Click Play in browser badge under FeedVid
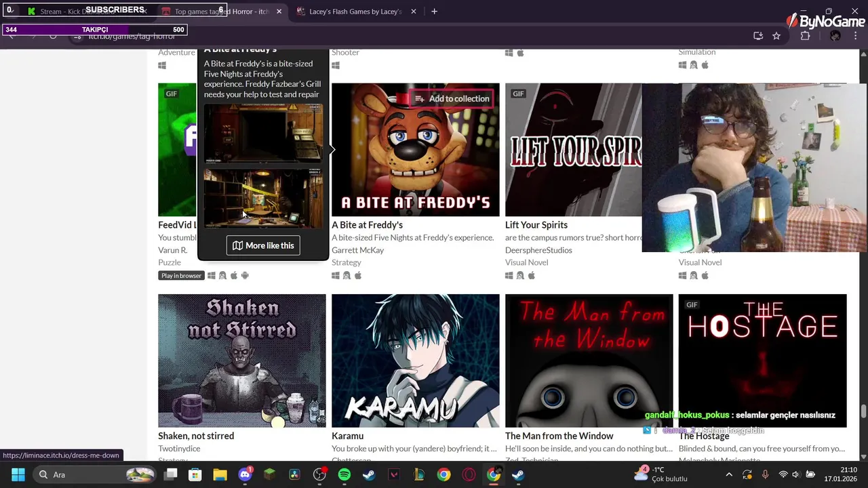Screen dimensions: 868x488 point(181,276)
